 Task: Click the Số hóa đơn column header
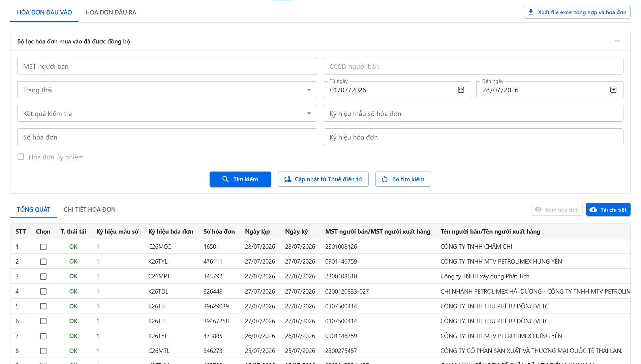click(x=219, y=232)
